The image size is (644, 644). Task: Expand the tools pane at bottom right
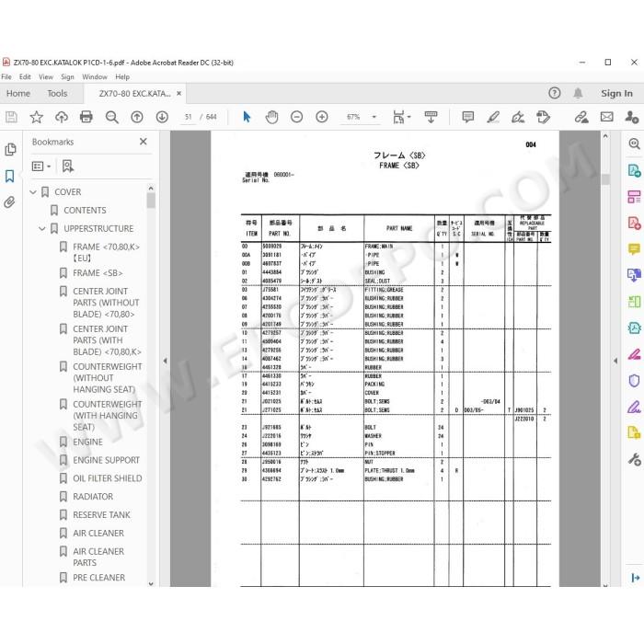coord(635,578)
